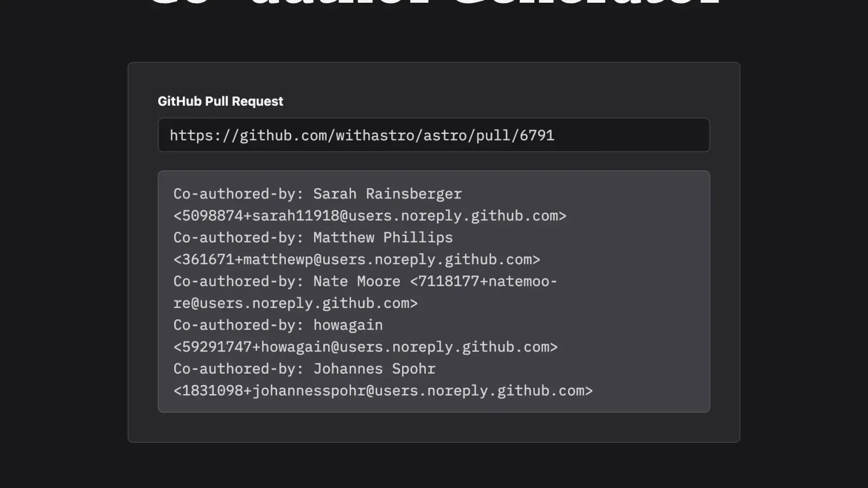Click the "GitHub Pull Request" field label
The width and height of the screenshot is (868, 488).
pyautogui.click(x=220, y=101)
